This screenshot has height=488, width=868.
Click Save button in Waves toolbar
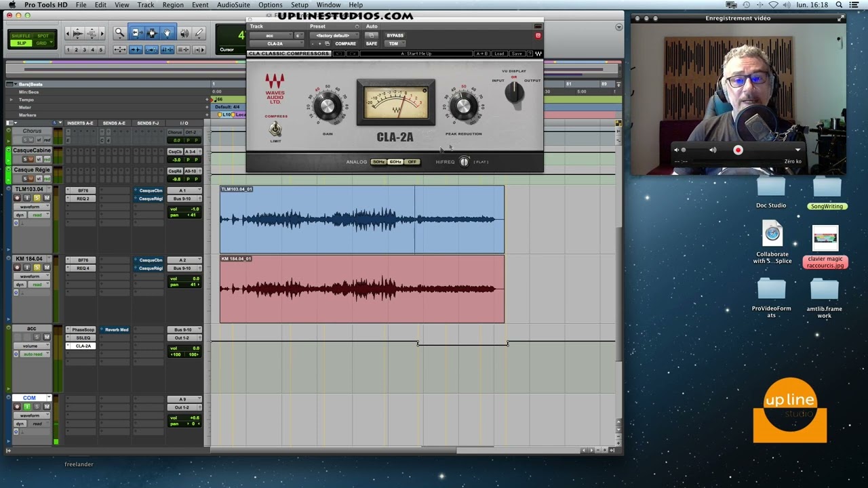point(516,54)
